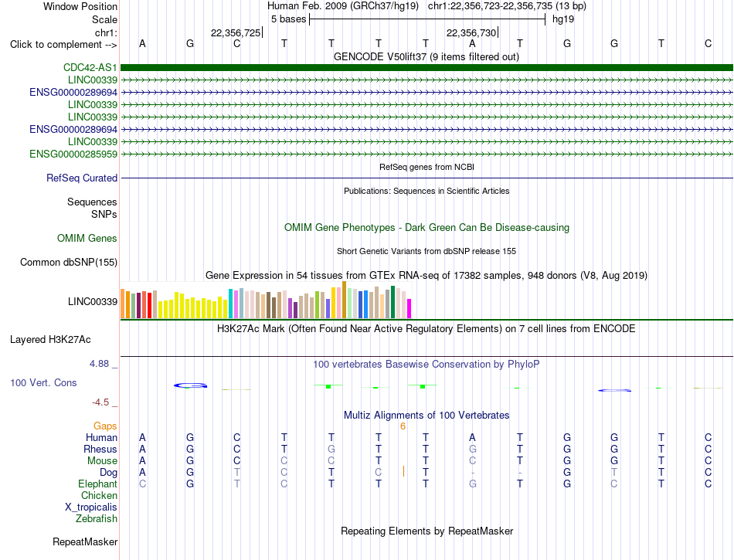
Task: Select the Mouse species label
Action: click(103, 461)
